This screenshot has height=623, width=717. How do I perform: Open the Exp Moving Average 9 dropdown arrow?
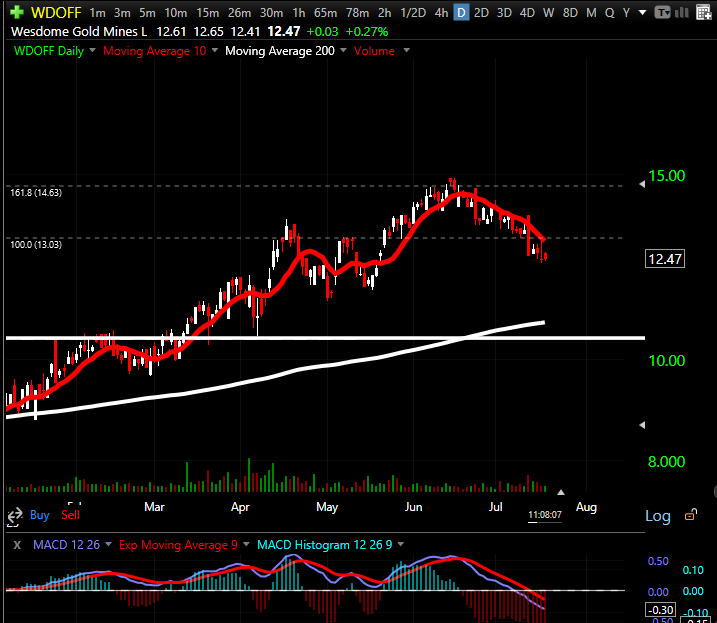(x=246, y=544)
